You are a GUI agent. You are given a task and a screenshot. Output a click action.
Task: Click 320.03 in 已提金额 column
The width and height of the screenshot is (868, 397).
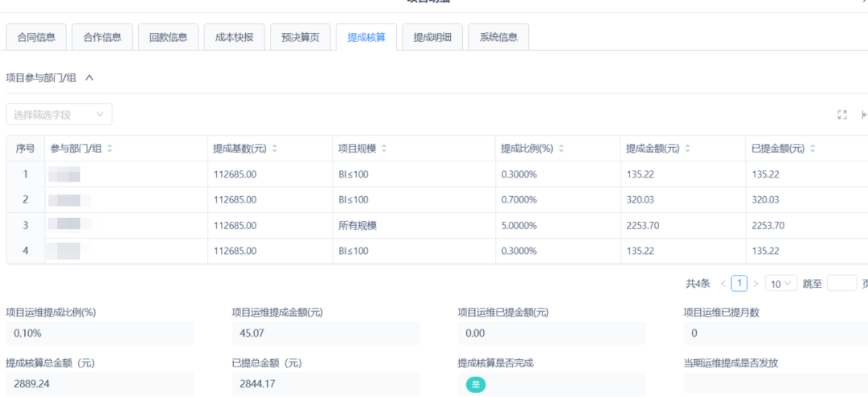[766, 200]
